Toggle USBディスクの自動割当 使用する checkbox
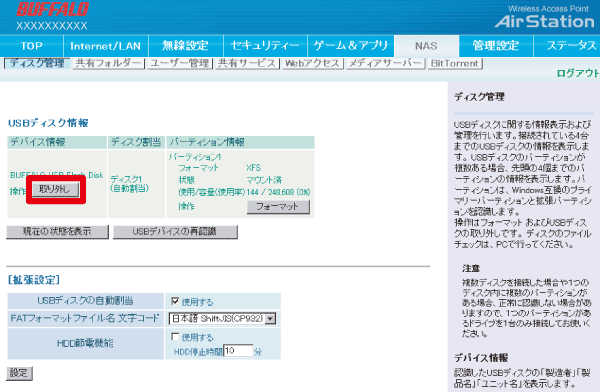 click(x=175, y=301)
